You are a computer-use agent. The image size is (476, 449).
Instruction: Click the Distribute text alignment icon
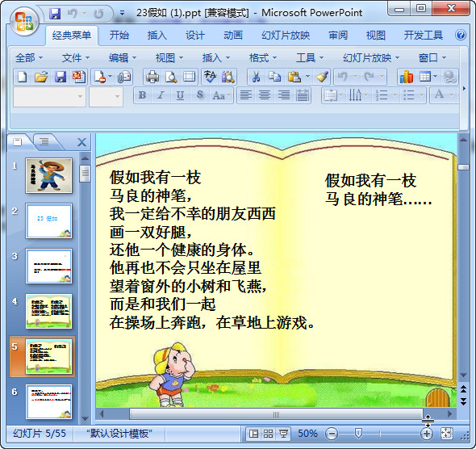point(302,95)
